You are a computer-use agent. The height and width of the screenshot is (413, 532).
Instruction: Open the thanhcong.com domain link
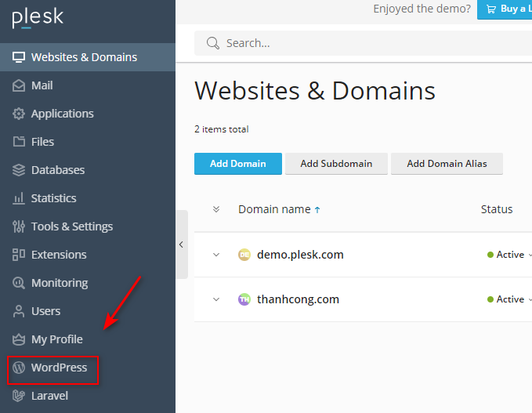298,299
